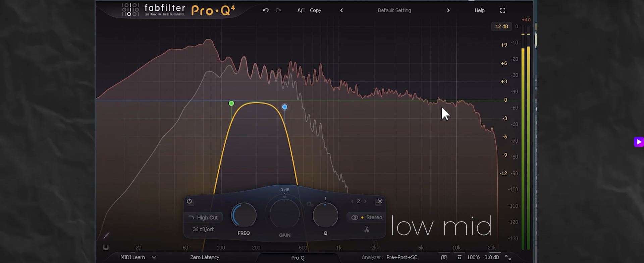This screenshot has height=263, width=644.
Task: Click the 0 dB gain readout above GAIN knob
Action: pyautogui.click(x=285, y=190)
